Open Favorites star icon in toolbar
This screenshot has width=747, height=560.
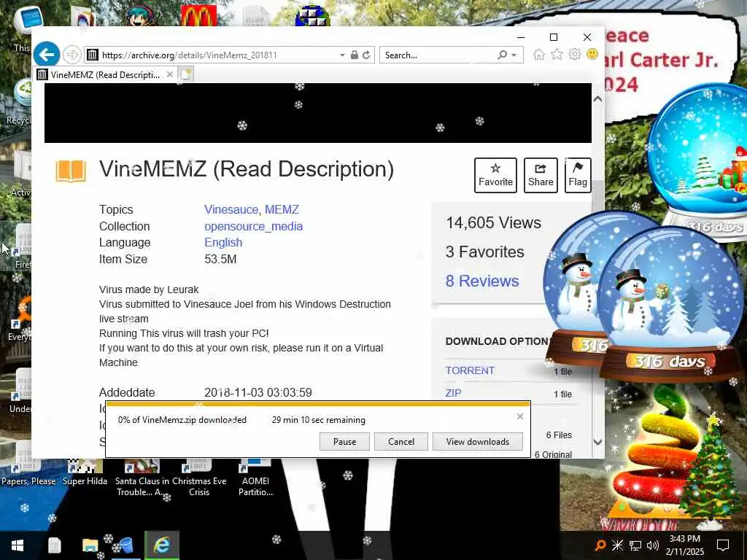[x=557, y=54]
